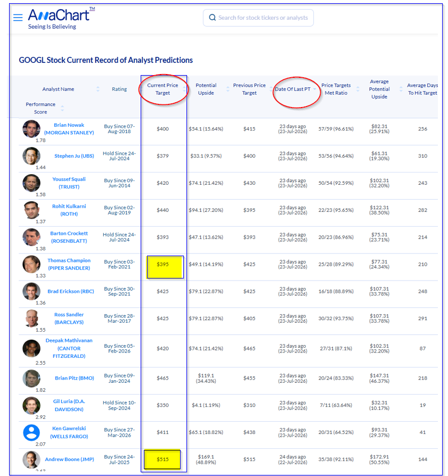The height and width of the screenshot is (476, 448).
Task: Click Andrew Boone's highlighted $515 current target
Action: (162, 459)
